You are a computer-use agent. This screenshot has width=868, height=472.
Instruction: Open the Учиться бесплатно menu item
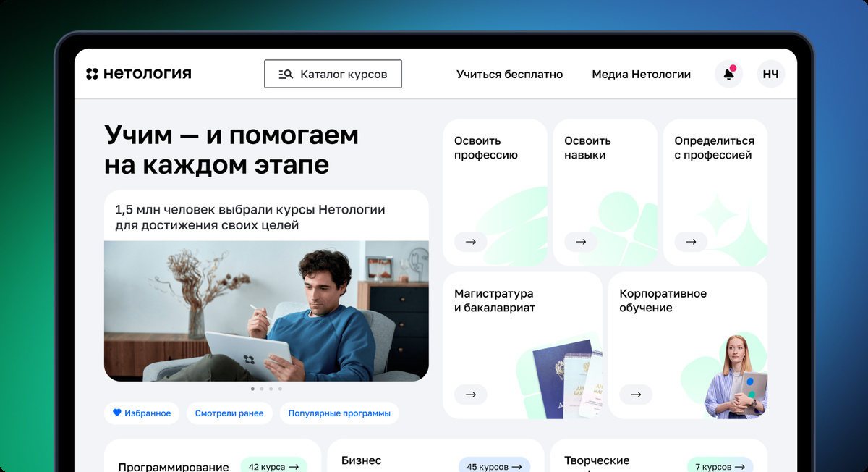509,74
